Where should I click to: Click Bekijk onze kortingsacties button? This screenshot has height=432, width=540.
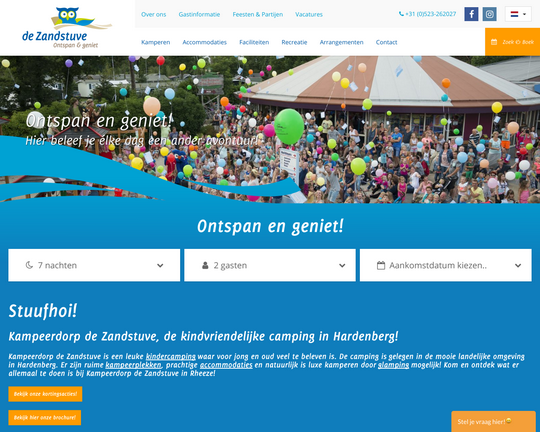(45, 394)
